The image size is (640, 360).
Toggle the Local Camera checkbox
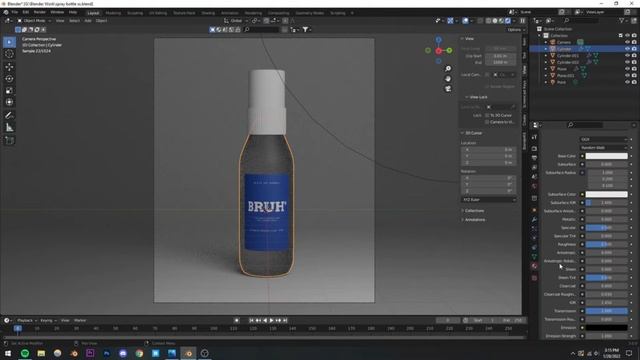click(487, 75)
